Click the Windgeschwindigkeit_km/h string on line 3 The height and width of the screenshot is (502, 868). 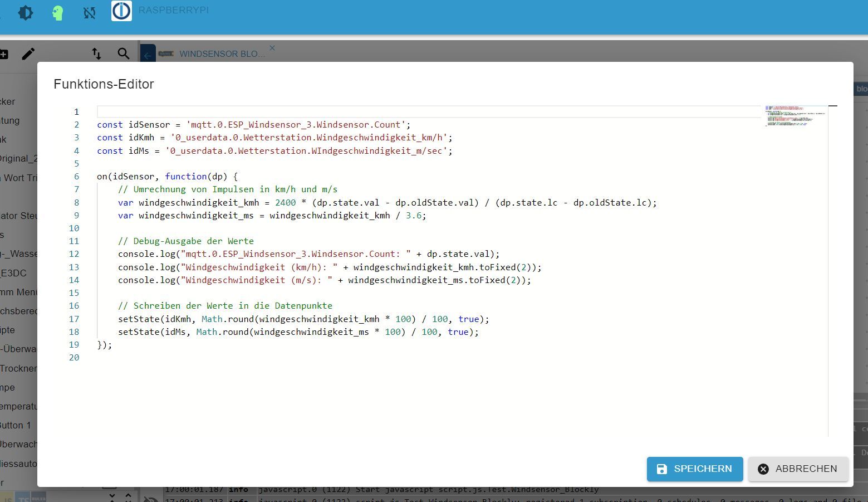click(x=309, y=138)
